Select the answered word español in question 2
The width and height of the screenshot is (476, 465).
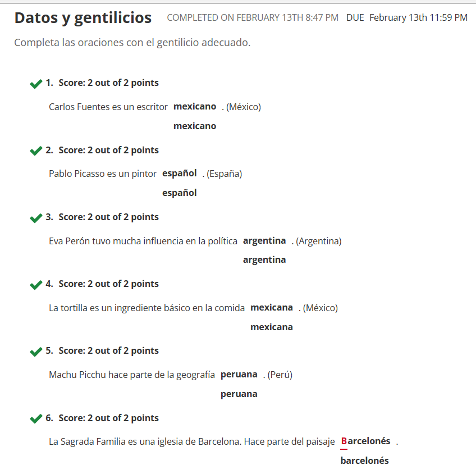180,174
